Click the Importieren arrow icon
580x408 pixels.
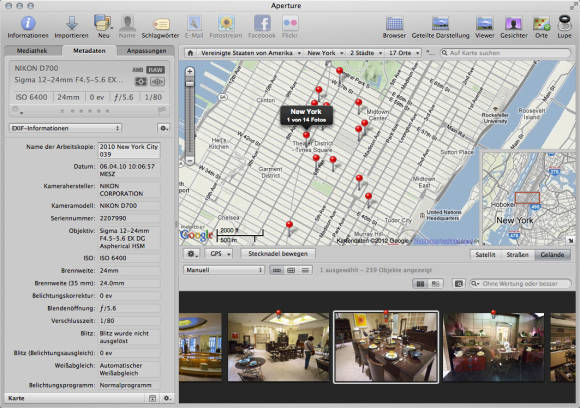(x=71, y=23)
